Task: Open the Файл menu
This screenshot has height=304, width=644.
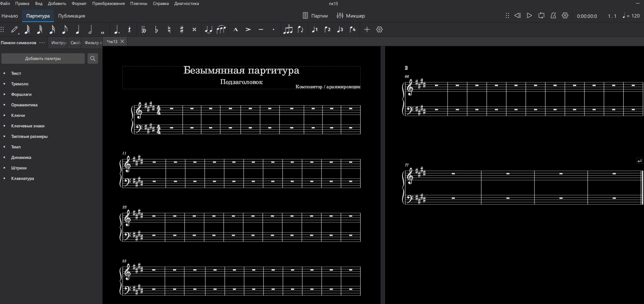Action: [x=5, y=4]
